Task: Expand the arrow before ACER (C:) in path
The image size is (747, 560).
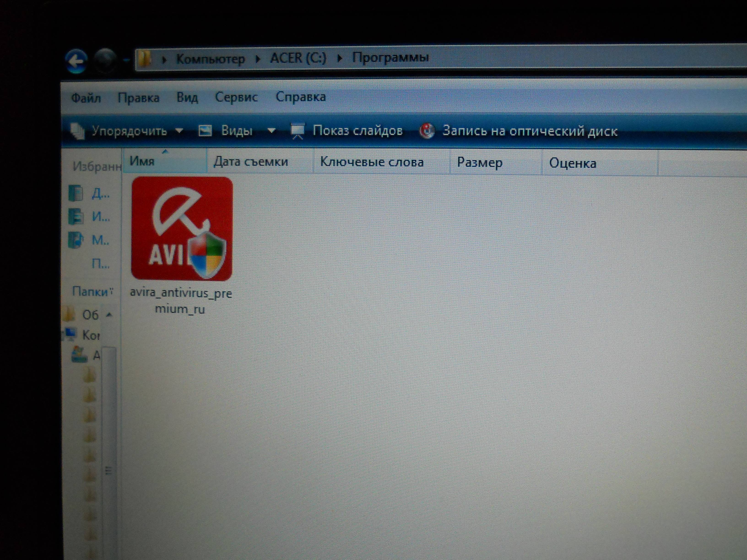Action: 258,59
